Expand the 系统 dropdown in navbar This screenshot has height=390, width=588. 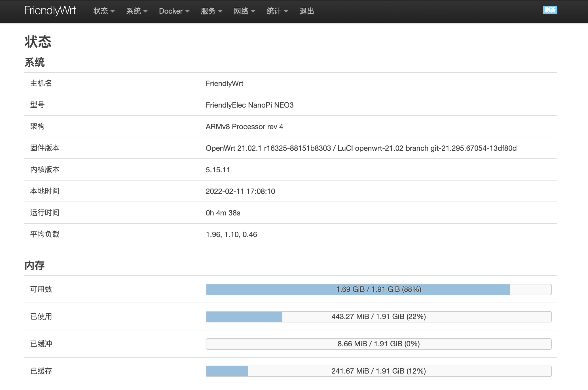137,11
